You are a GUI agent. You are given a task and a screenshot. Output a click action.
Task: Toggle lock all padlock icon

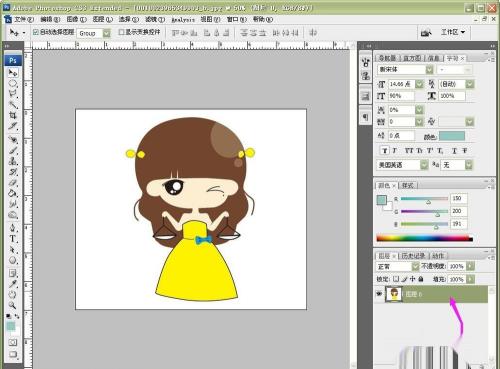tap(421, 279)
